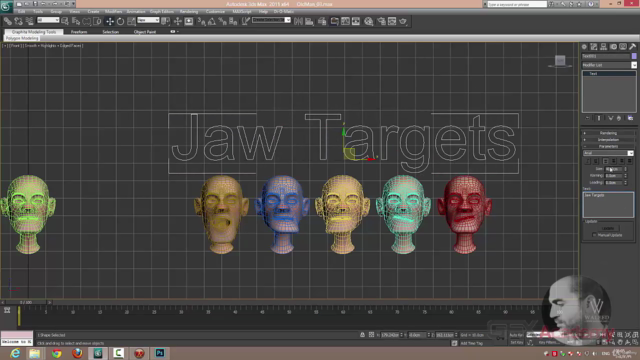Click Edit Named Selection Sets icon
Image resolution: width=640 pixels, height=360 pixels.
[x=245, y=21]
